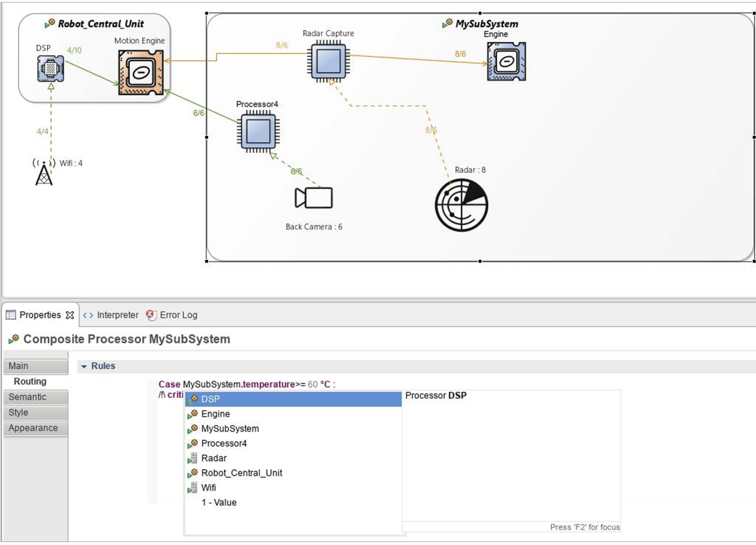Viewport: 756px width, 545px height.
Task: Choose DSP in the completion list
Action: pos(293,399)
